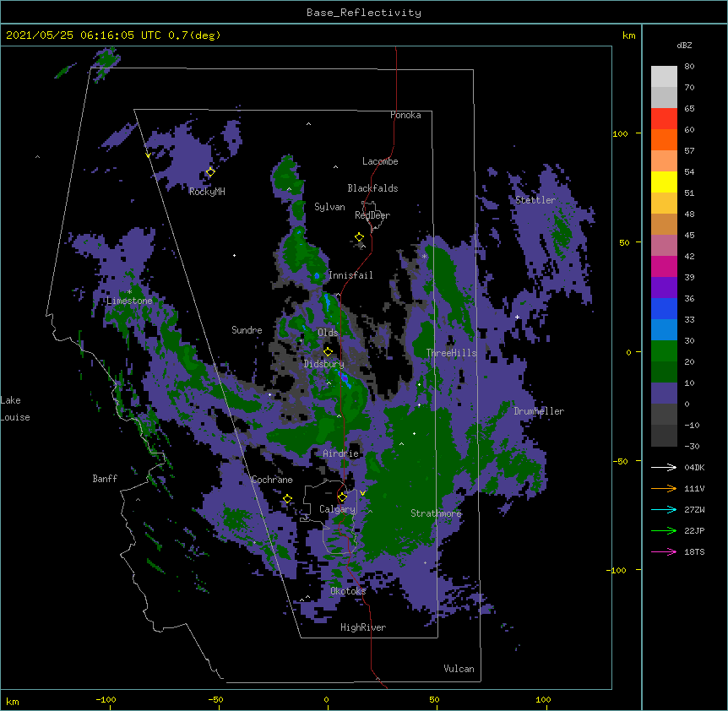Select the yellow diamond marker below Cochrane
This screenshot has height=711, width=728.
(287, 498)
